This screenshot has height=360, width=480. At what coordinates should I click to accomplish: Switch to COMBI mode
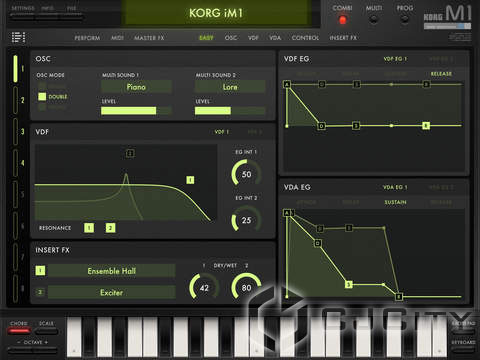point(342,20)
